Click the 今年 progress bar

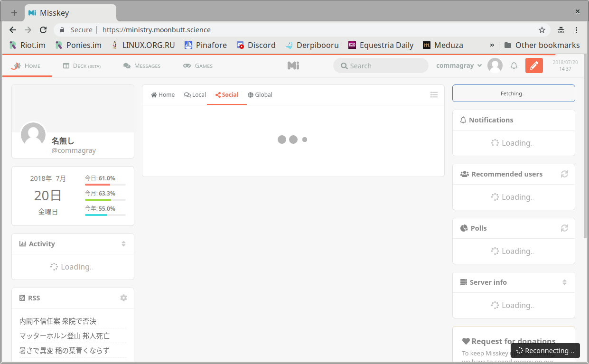pyautogui.click(x=105, y=215)
